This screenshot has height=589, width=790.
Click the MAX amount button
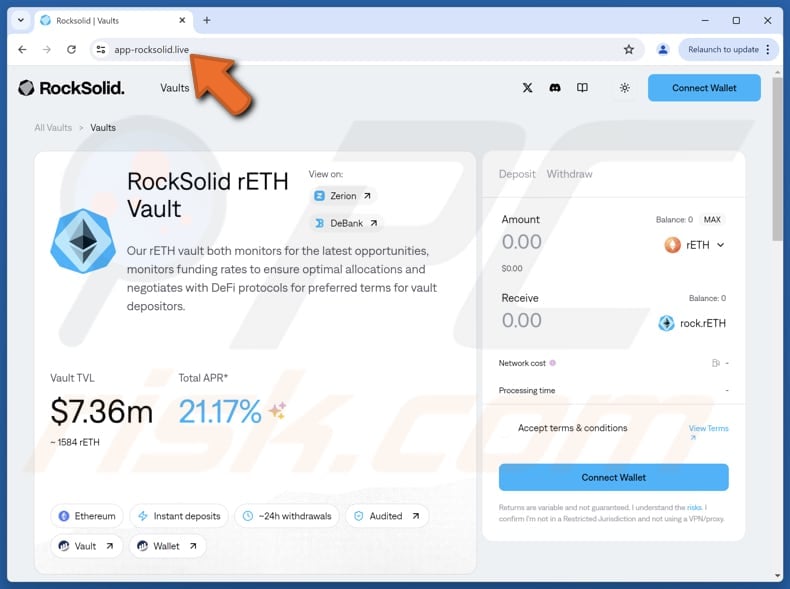tap(712, 219)
